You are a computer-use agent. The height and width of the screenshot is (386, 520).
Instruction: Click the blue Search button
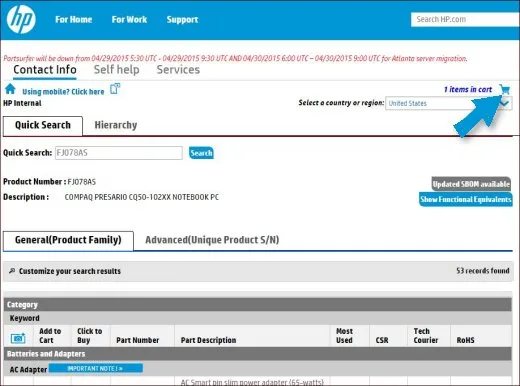pos(201,153)
